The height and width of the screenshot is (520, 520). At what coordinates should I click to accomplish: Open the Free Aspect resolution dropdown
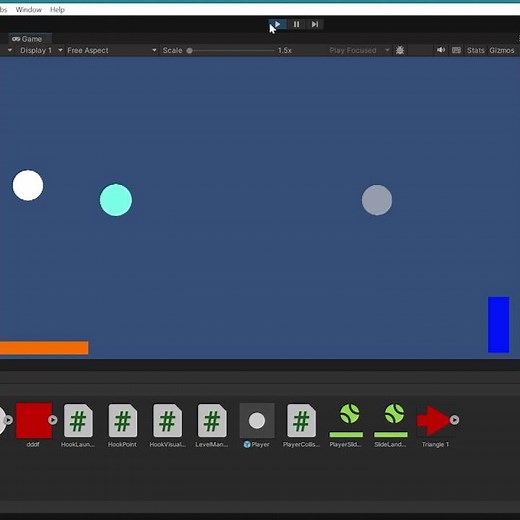tap(112, 50)
